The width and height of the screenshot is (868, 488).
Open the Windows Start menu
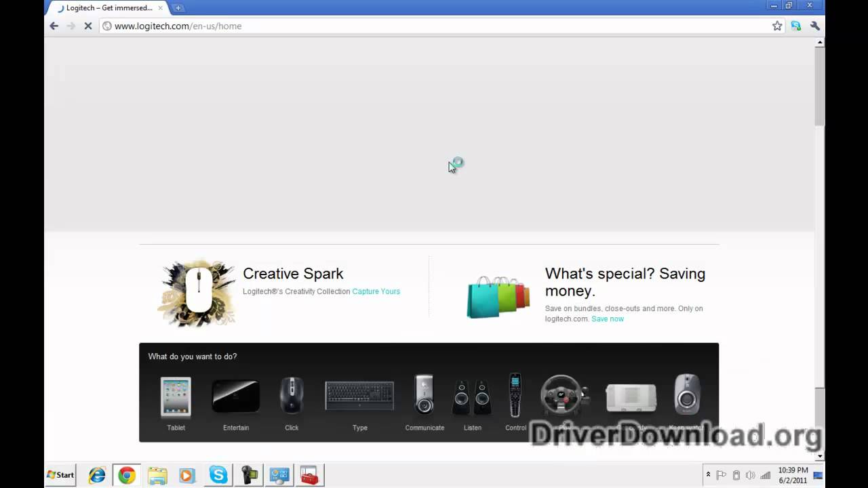coord(60,475)
